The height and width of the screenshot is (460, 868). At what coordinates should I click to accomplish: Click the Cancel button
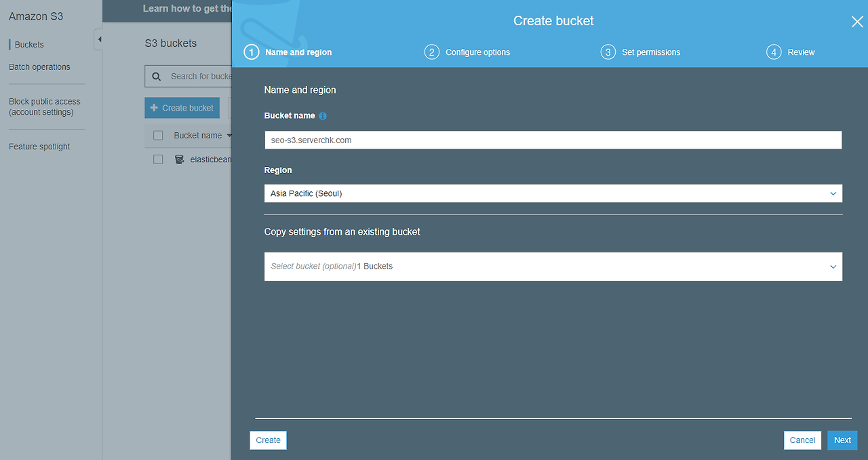coord(802,440)
